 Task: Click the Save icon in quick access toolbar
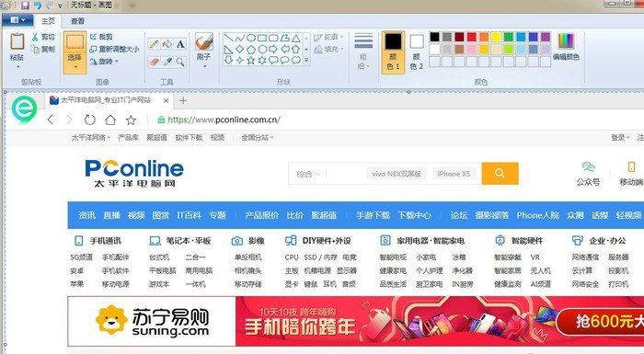tap(25, 6)
